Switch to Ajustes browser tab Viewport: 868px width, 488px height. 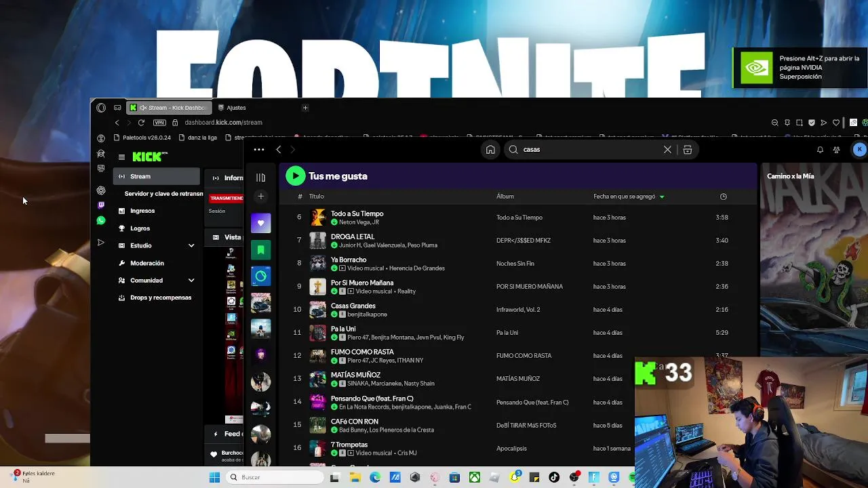pyautogui.click(x=236, y=108)
